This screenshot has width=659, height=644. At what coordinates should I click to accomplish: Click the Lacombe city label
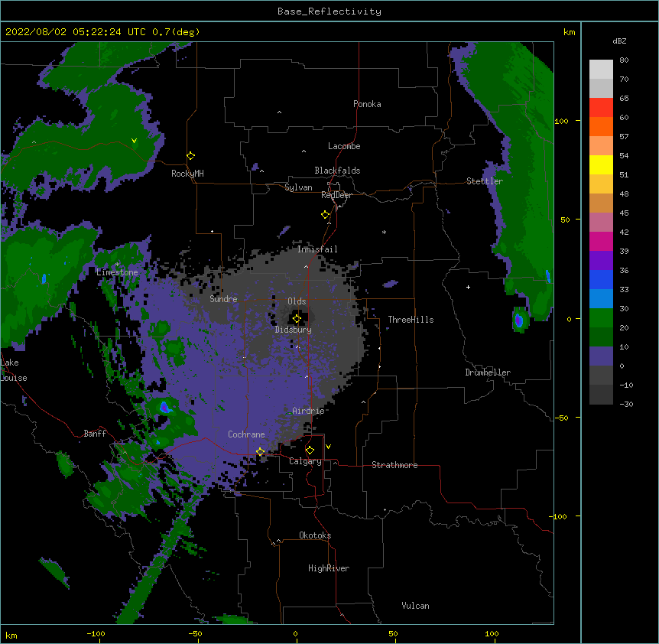[x=344, y=146]
